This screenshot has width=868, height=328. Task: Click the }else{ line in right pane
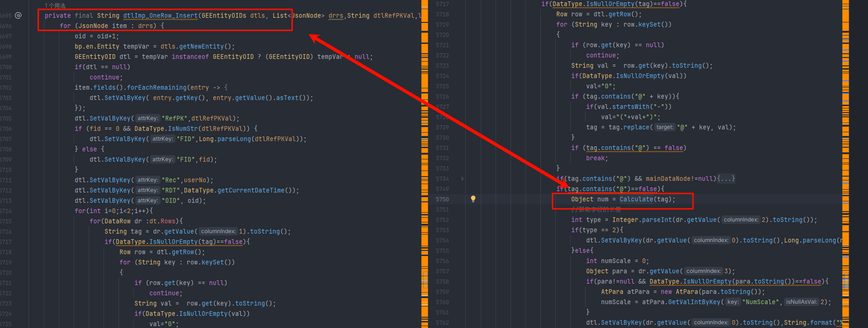(582, 250)
